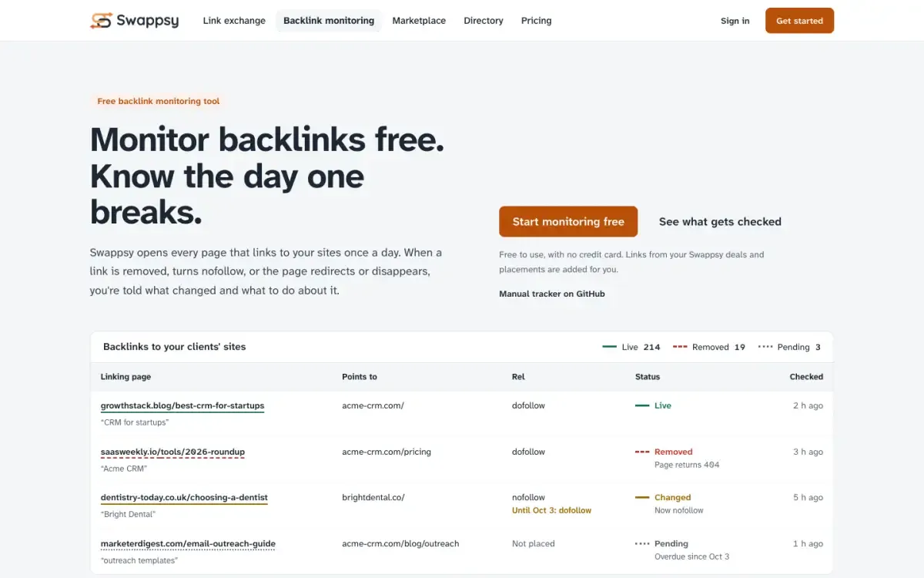Click the Not placed rel value

pyautogui.click(x=533, y=543)
